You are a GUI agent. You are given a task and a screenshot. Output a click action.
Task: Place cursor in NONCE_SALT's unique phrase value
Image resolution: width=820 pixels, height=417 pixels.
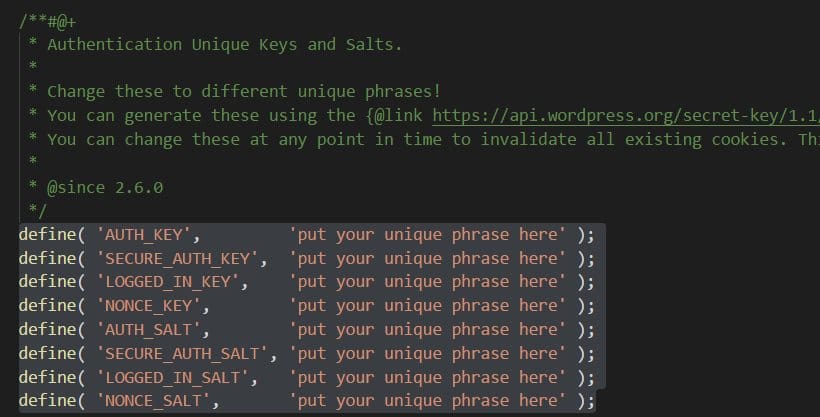[427, 401]
